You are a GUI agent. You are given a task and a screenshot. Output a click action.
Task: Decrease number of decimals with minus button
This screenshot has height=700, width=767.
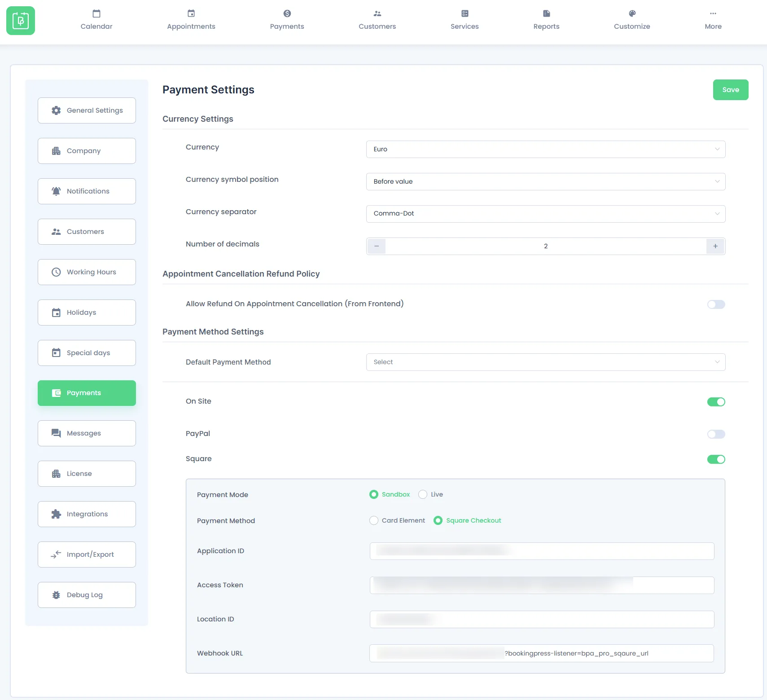(x=377, y=246)
